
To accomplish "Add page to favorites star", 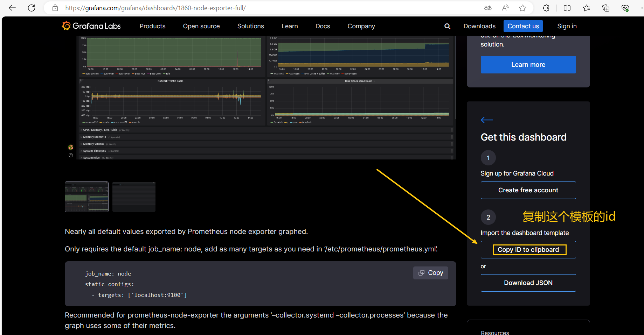I will 522,8.
